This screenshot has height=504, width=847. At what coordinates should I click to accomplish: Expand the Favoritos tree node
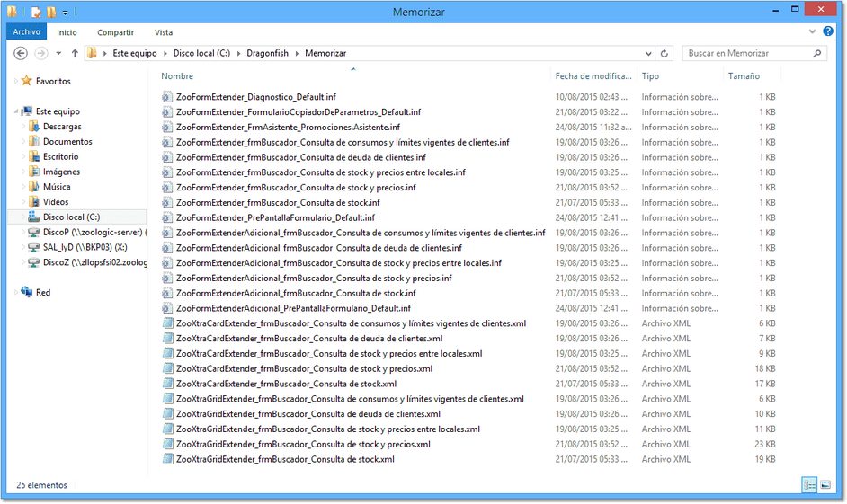[16, 82]
